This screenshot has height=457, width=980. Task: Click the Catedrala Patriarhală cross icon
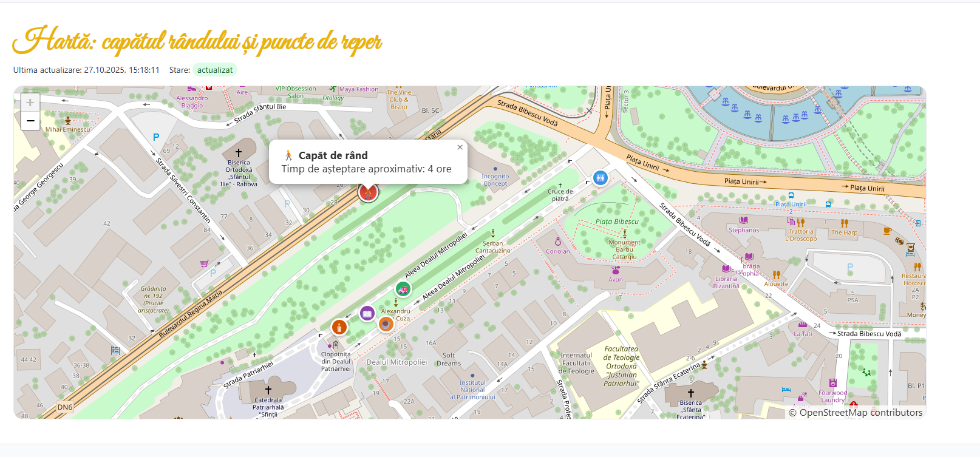(268, 390)
